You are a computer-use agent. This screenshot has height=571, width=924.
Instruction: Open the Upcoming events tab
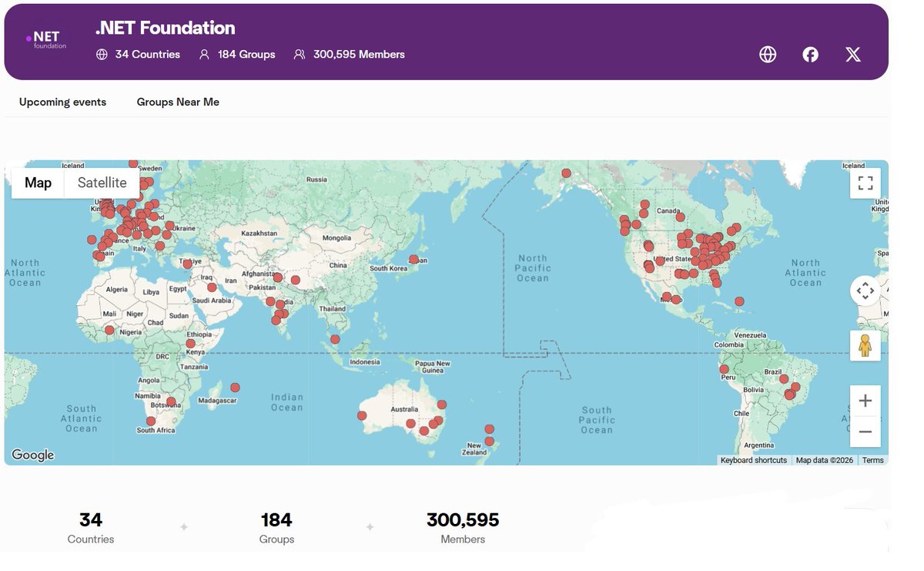pos(62,102)
